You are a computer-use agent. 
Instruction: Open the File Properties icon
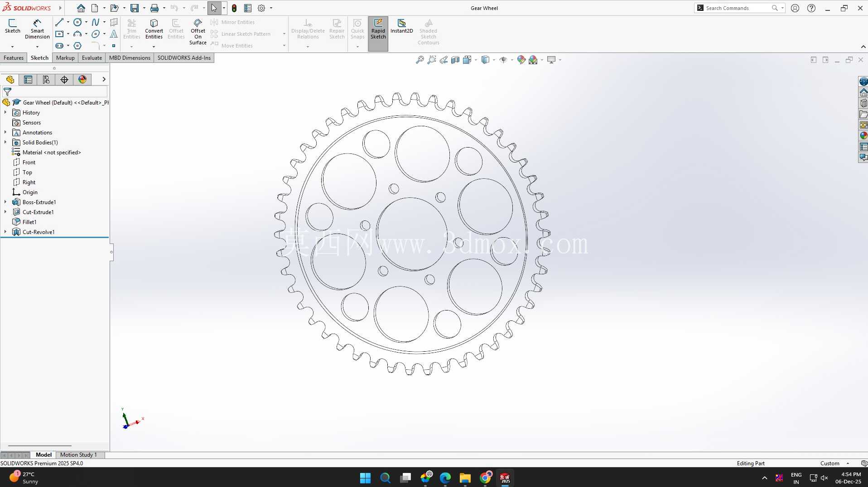248,8
